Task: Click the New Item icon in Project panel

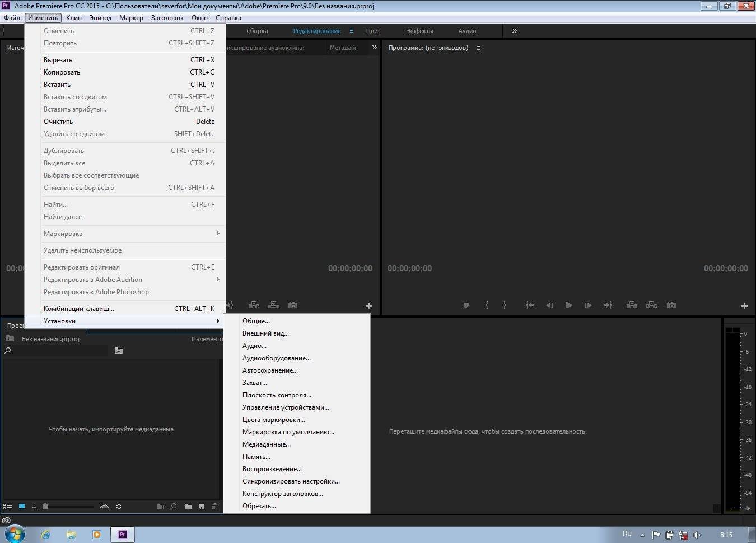Action: pyautogui.click(x=202, y=507)
